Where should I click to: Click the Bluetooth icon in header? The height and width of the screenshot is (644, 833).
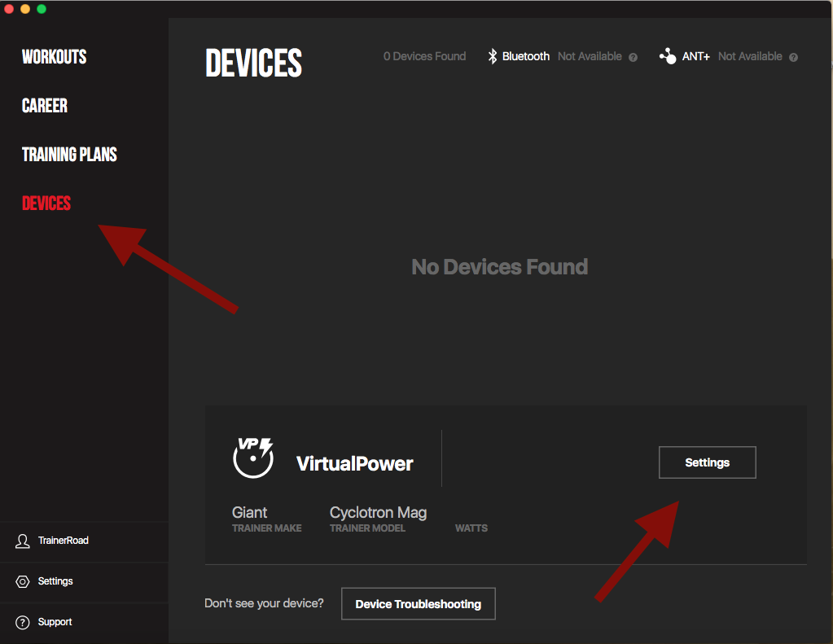tap(493, 56)
